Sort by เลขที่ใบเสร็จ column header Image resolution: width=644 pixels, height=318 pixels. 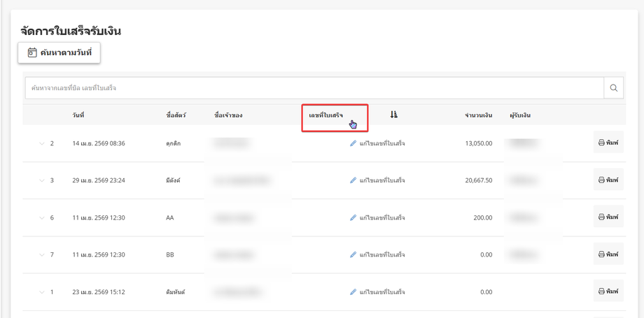click(x=325, y=115)
